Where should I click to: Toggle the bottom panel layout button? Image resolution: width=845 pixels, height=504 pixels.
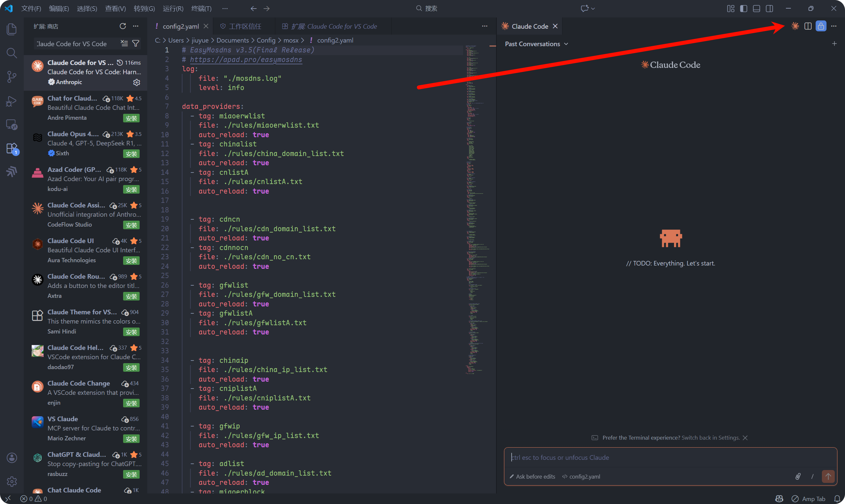click(x=756, y=9)
